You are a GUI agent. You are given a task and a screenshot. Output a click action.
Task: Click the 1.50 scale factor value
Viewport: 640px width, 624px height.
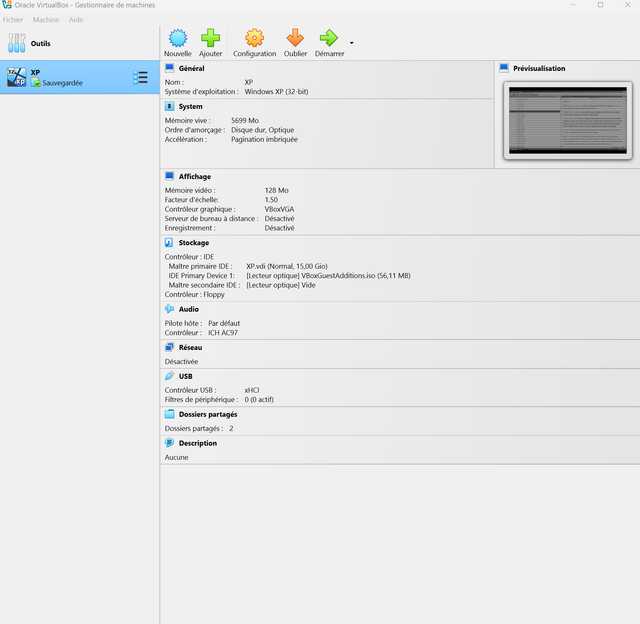(x=271, y=200)
